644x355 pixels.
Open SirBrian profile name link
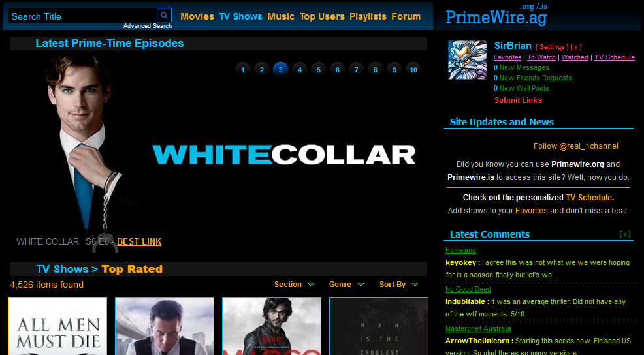(x=513, y=46)
